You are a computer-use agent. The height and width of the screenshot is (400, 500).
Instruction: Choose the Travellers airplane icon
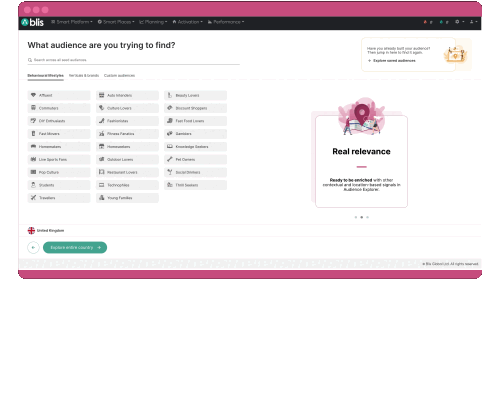pos(33,198)
